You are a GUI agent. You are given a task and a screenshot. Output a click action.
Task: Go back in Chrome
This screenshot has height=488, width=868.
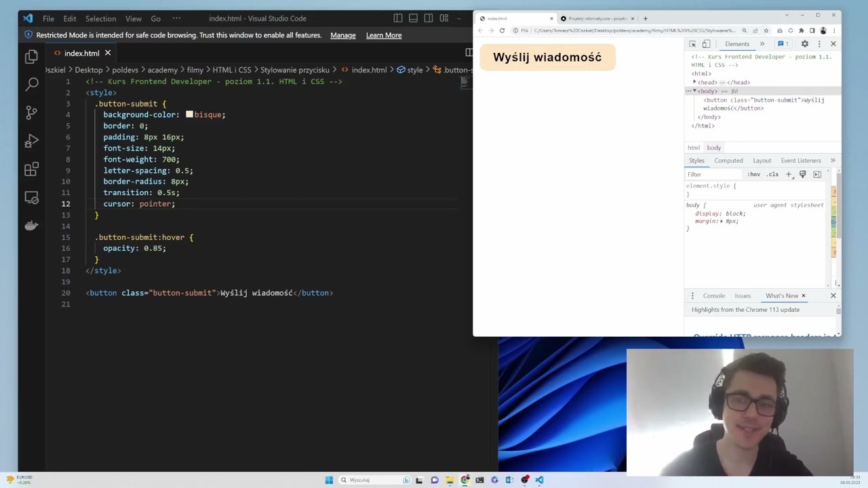coord(480,30)
